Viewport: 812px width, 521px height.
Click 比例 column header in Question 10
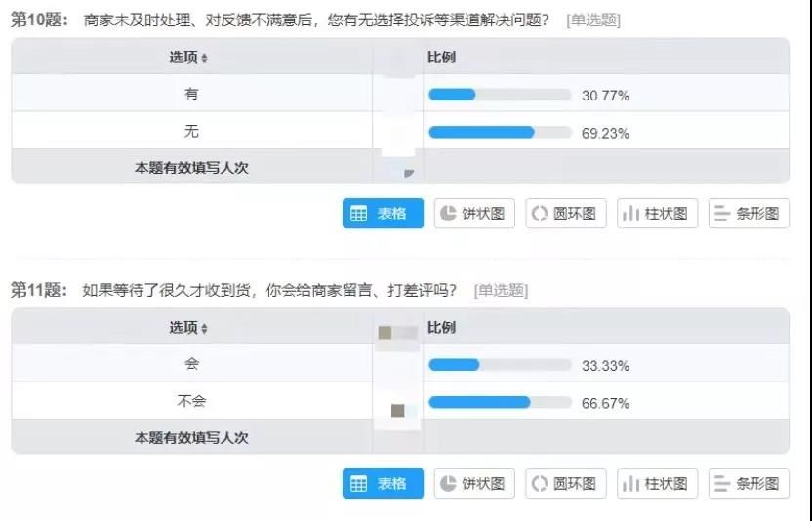click(441, 58)
